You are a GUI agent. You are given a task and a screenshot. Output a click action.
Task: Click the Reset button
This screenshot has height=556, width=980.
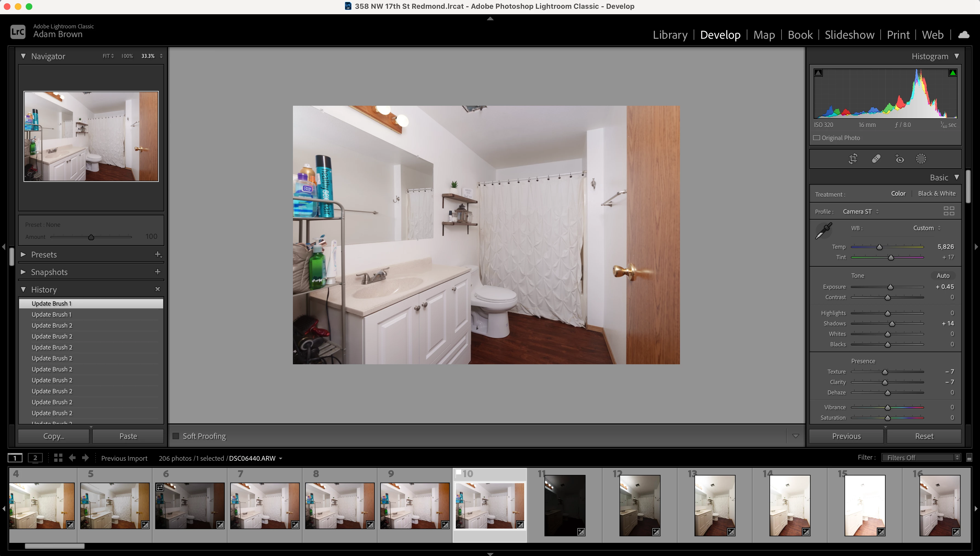pyautogui.click(x=924, y=436)
